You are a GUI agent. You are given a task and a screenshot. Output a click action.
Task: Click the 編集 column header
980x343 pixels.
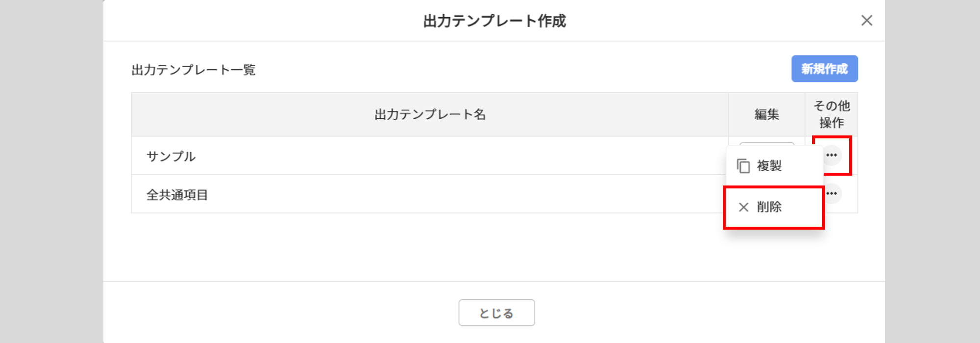point(766,114)
